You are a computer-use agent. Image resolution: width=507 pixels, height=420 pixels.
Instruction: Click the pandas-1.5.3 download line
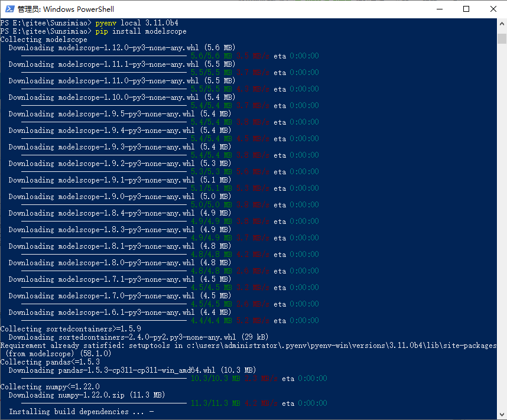pyautogui.click(x=132, y=370)
